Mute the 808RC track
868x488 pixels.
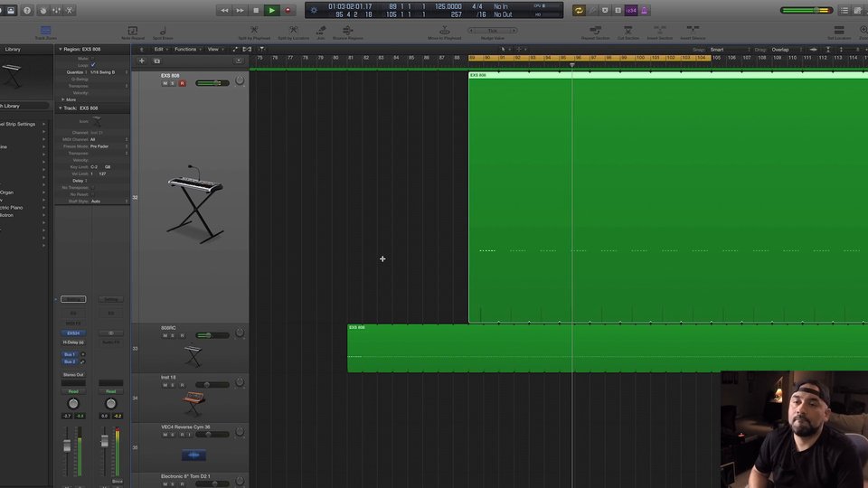[x=165, y=336]
